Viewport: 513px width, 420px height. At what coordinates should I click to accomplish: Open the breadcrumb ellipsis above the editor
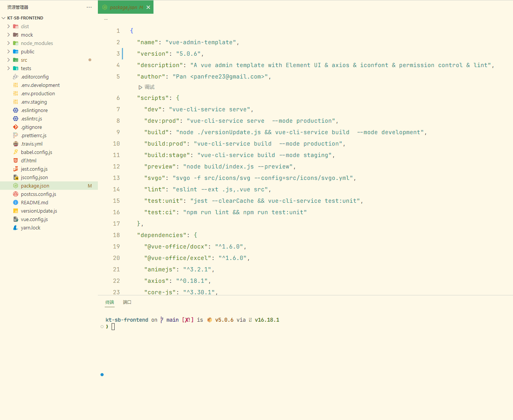point(106,19)
